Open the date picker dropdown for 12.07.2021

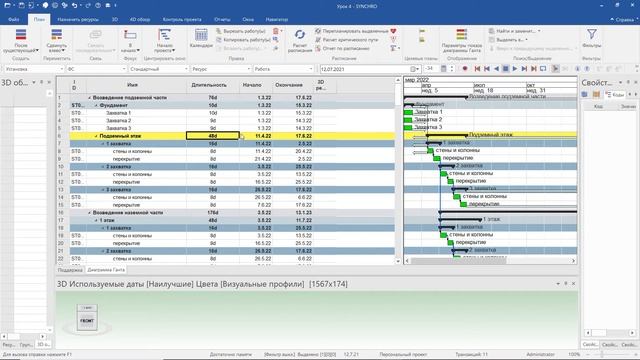415,69
